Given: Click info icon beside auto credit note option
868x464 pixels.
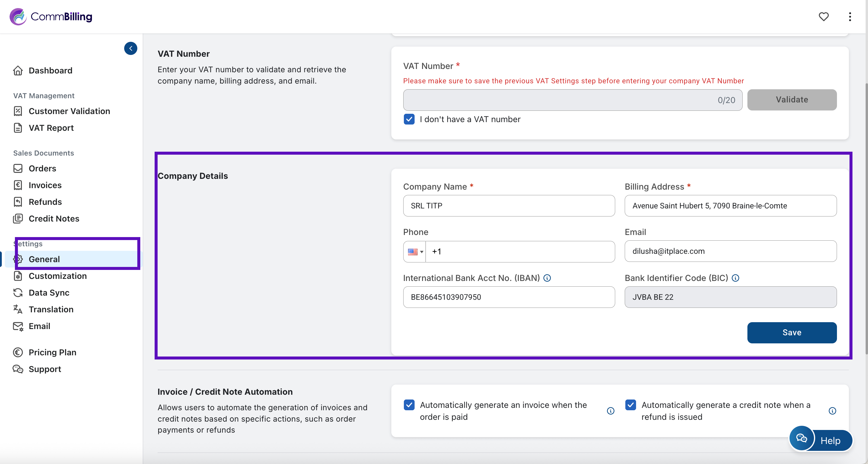Looking at the screenshot, I should click(x=832, y=411).
